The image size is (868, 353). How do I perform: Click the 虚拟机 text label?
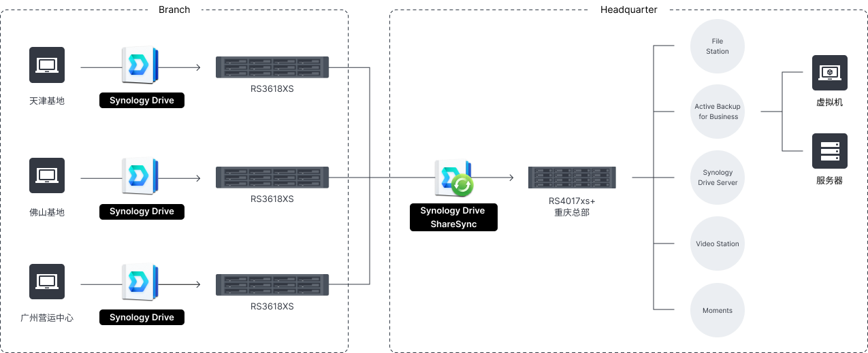(830, 102)
